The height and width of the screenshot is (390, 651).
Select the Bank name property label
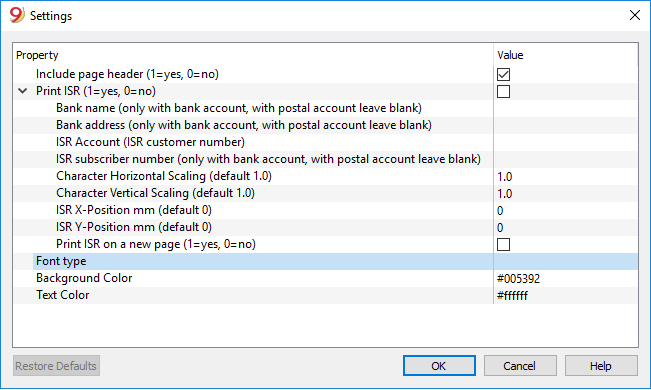[x=239, y=108]
